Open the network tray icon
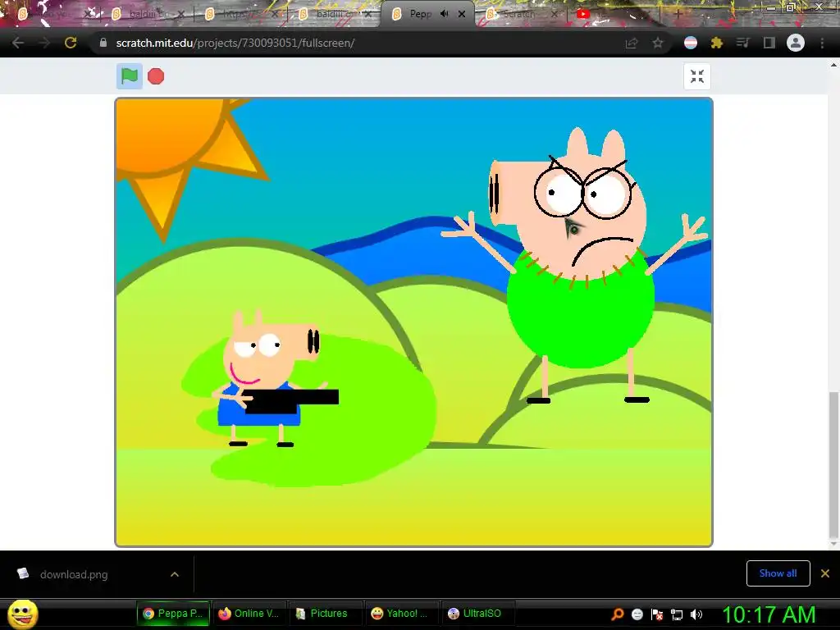Image resolution: width=840 pixels, height=630 pixels. pos(677,614)
